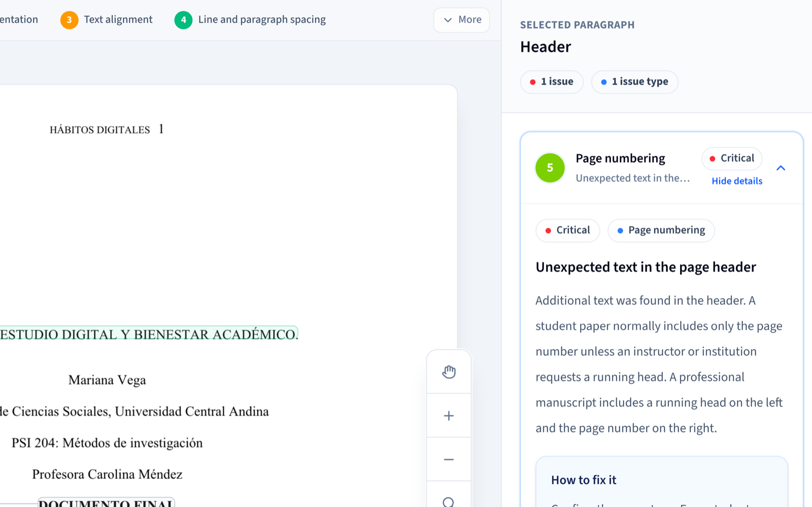
Task: Select the highlighted title ESTUDIO DIGITAL paragraph
Action: click(x=149, y=334)
